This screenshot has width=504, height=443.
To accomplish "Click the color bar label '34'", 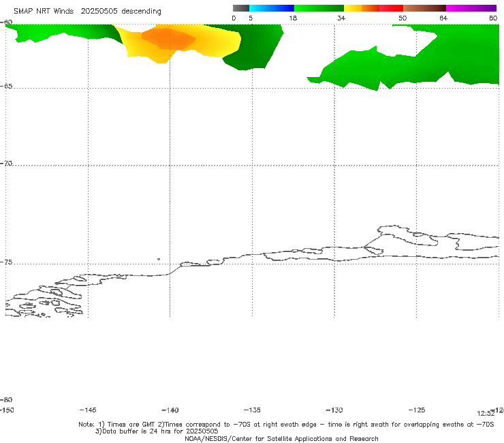I will [341, 18].
